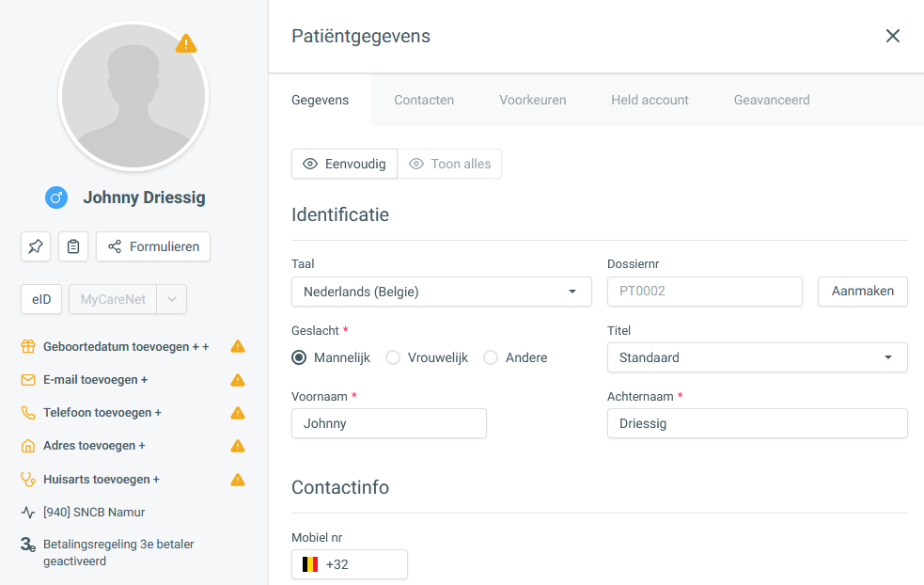
Task: Focus the Voornaam input field
Action: click(389, 423)
